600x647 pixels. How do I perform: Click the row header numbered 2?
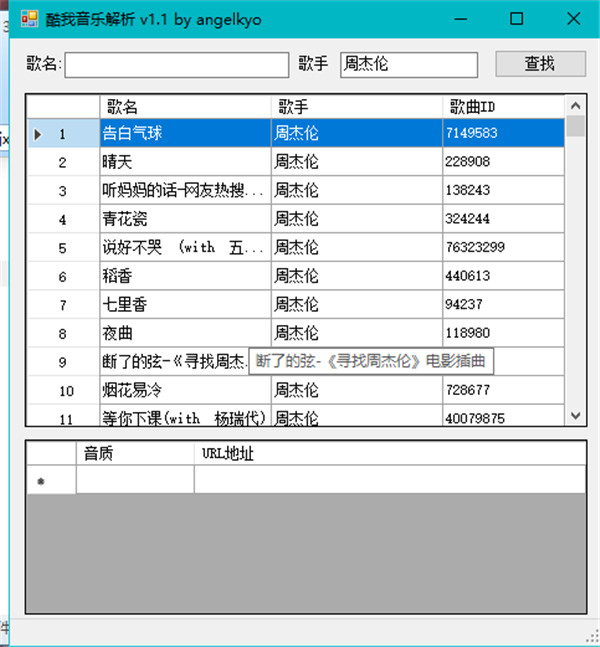63,162
